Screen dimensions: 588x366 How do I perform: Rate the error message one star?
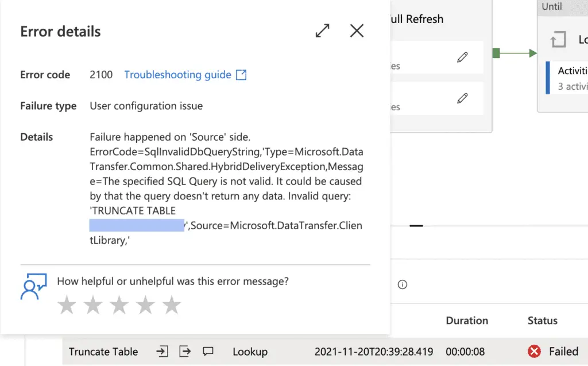[x=67, y=305]
